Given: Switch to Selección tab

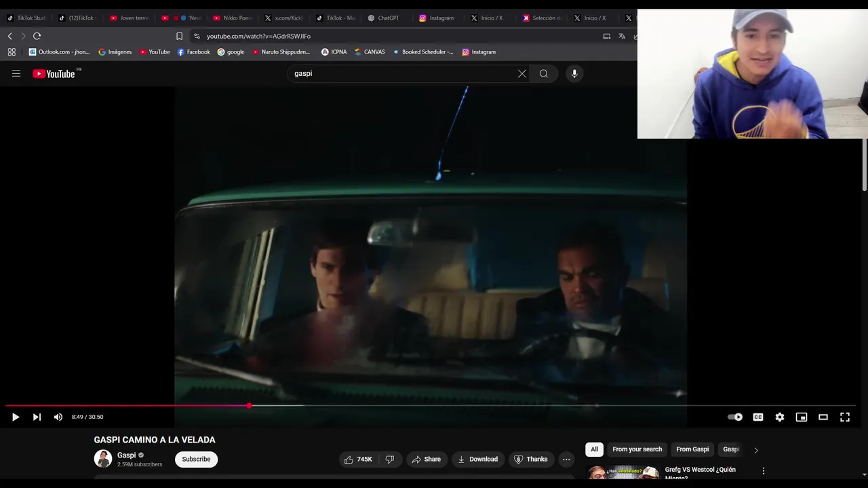Looking at the screenshot, I should coord(542,18).
